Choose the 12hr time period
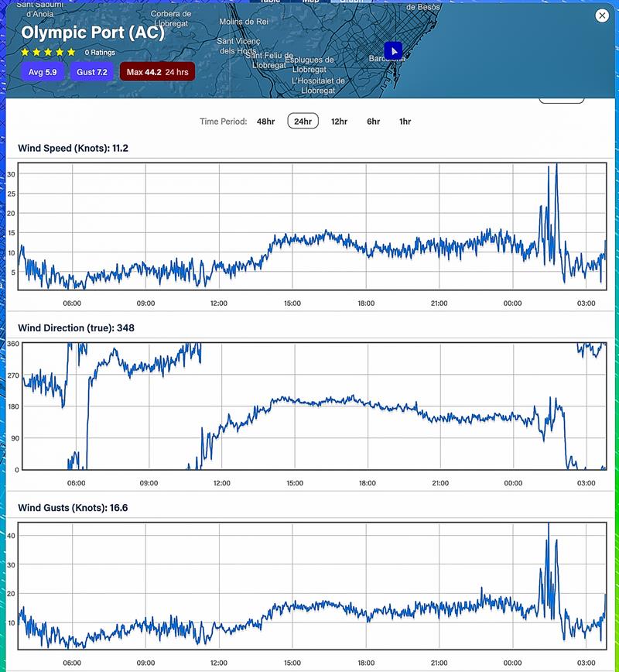The image size is (619, 672). pos(339,122)
